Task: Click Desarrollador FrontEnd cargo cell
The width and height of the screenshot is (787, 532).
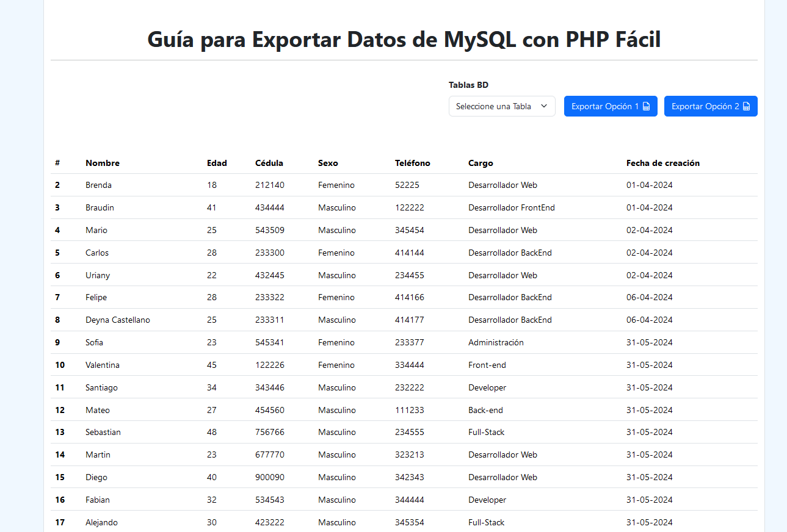Action: click(512, 207)
